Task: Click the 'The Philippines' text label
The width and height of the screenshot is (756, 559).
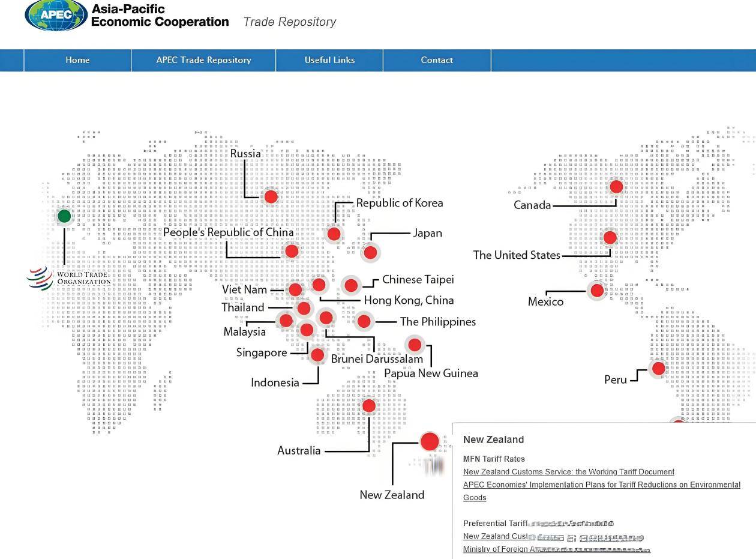Action: 438,322
